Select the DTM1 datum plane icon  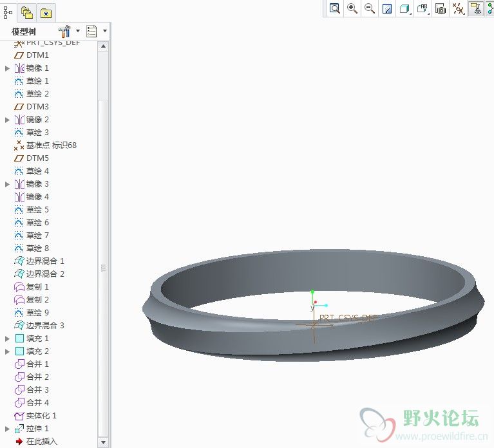tap(19, 55)
